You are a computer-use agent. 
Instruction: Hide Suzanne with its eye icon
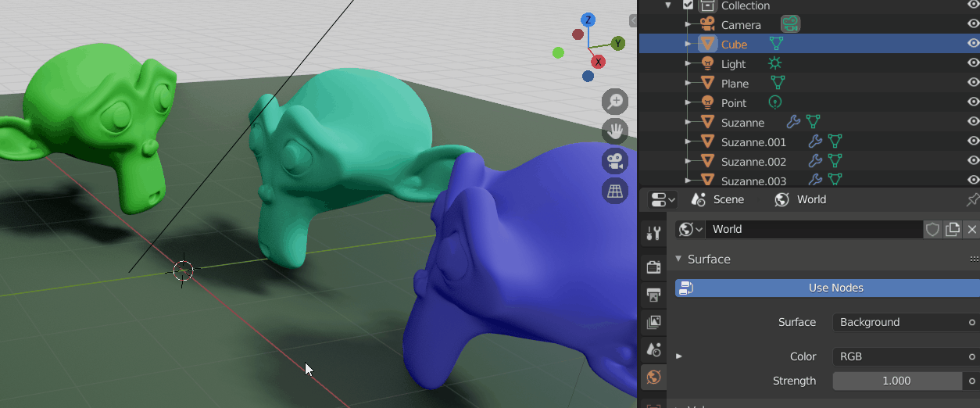tap(972, 122)
